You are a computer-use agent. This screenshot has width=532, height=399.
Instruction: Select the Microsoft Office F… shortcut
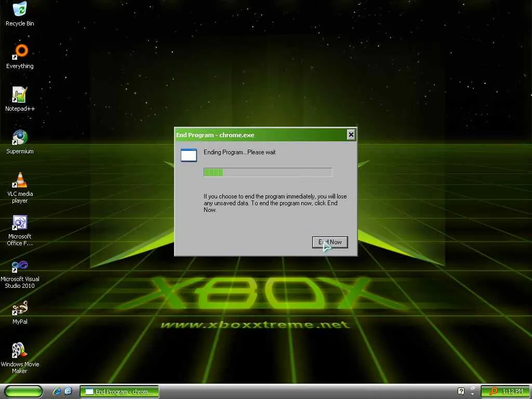coord(20,230)
